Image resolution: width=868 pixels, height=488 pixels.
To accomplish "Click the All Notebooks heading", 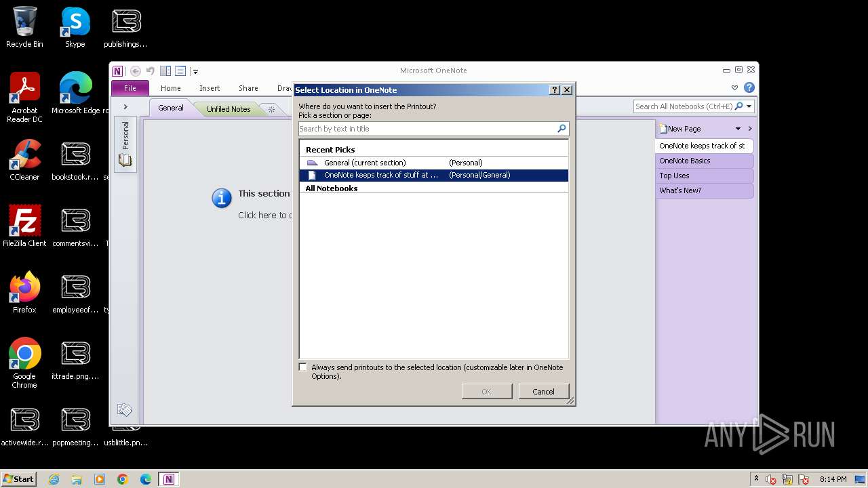I will [332, 188].
